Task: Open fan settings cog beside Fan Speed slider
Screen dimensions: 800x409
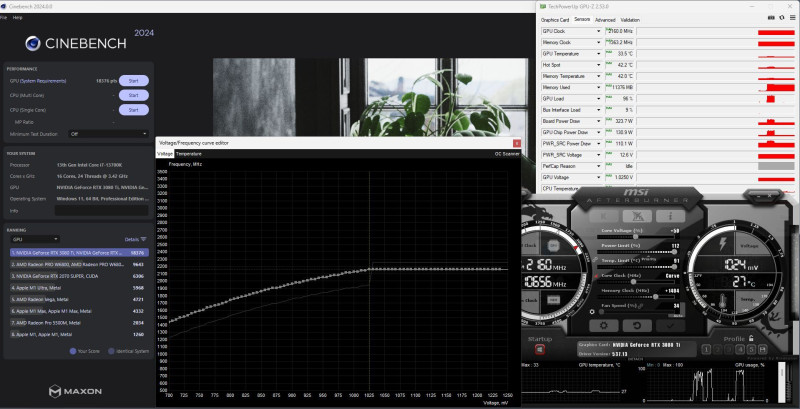Action: pyautogui.click(x=592, y=312)
